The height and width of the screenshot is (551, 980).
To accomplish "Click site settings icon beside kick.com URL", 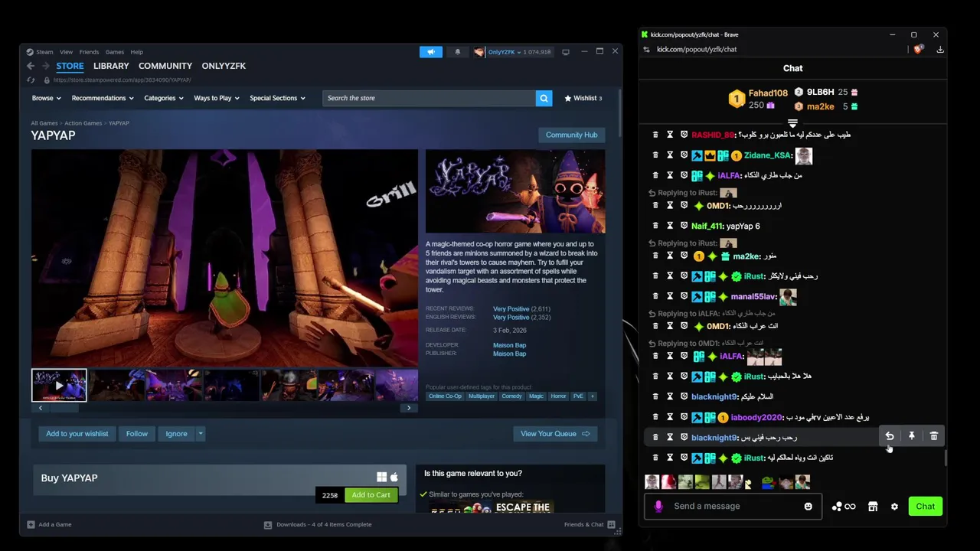I will coord(646,50).
